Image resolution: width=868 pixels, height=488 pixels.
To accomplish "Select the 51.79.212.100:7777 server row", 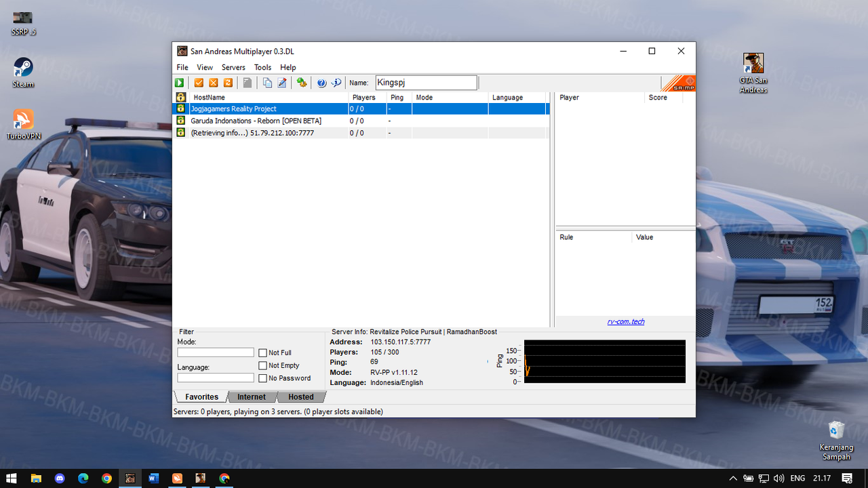I will [360, 133].
